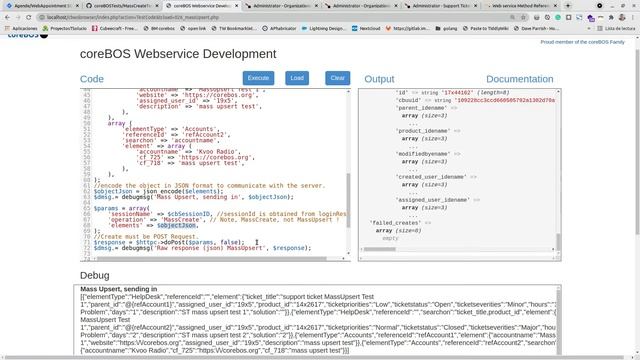The height and width of the screenshot is (360, 640).
Task: Show hidden bookmarks overflow chevron
Action: point(589,29)
